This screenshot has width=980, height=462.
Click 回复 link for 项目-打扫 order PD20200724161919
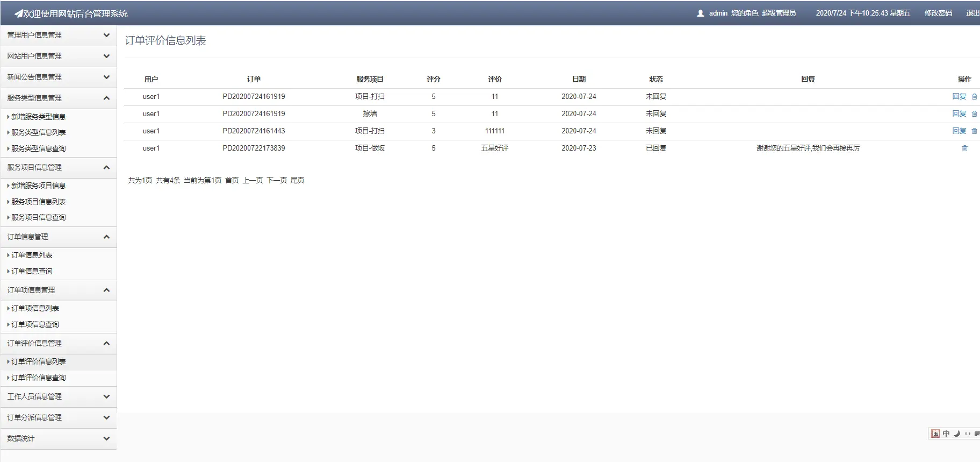[959, 97]
